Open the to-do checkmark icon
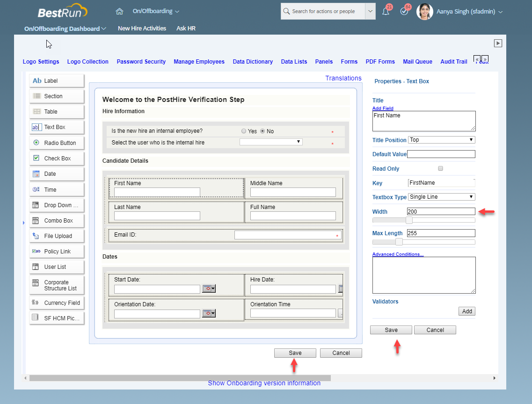 [x=404, y=11]
